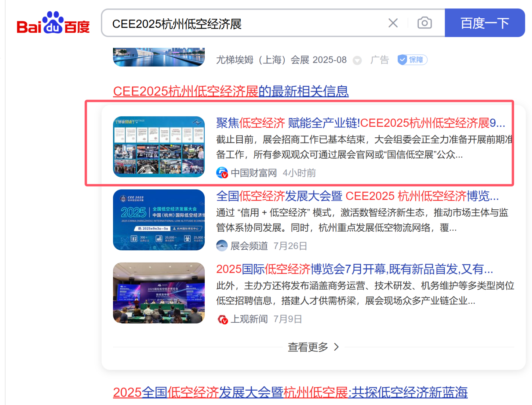
Task: Expand 查看更多 to see more results
Action: pos(313,347)
